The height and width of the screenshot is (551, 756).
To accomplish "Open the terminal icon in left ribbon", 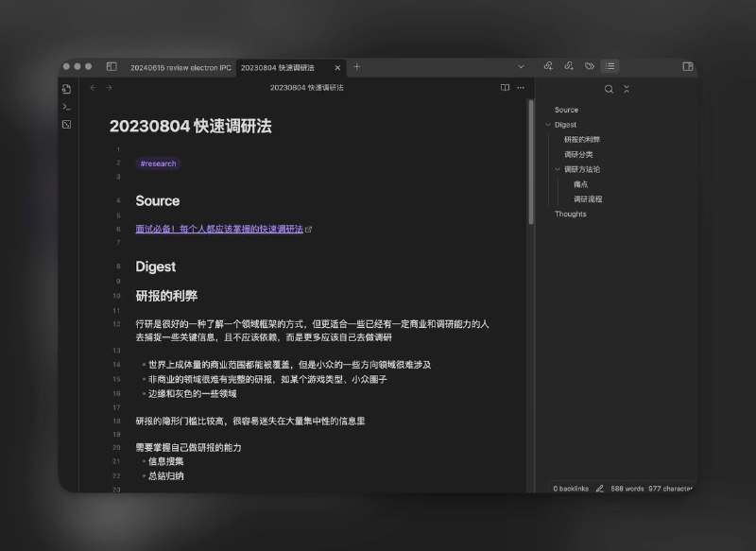I will 66,107.
